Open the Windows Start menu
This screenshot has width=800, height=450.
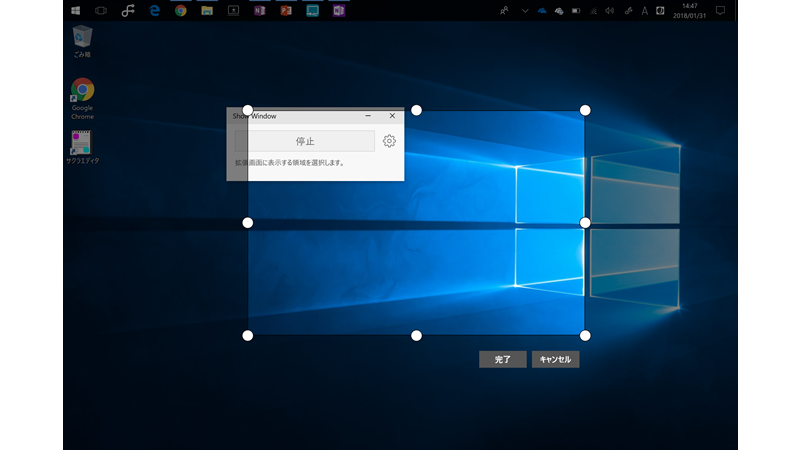[76, 11]
